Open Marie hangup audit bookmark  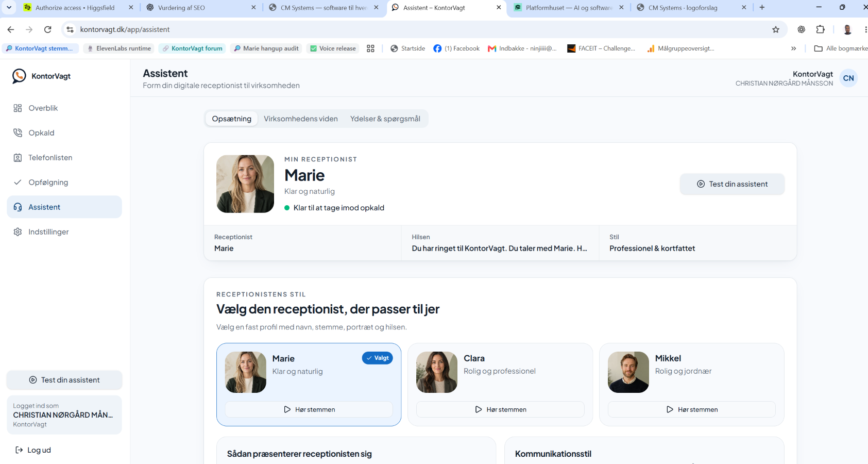pos(266,48)
